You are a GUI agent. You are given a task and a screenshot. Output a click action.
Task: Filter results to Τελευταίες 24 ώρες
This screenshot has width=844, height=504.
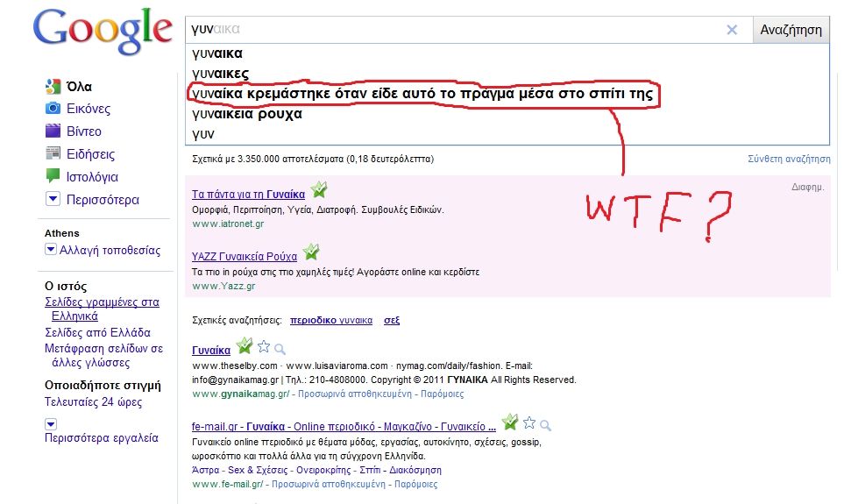[93, 402]
